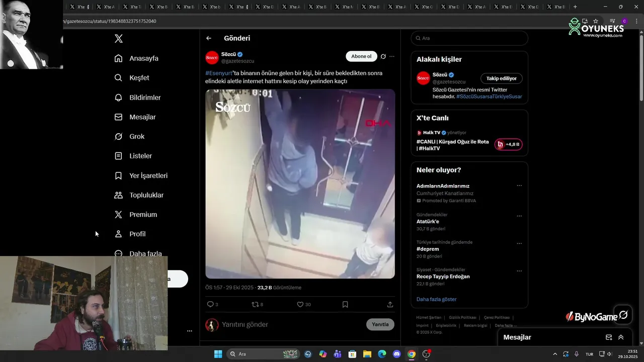Viewport: 644px width, 362px height.
Task: Click the #Esenyurt hashtag link
Action: 219,73
